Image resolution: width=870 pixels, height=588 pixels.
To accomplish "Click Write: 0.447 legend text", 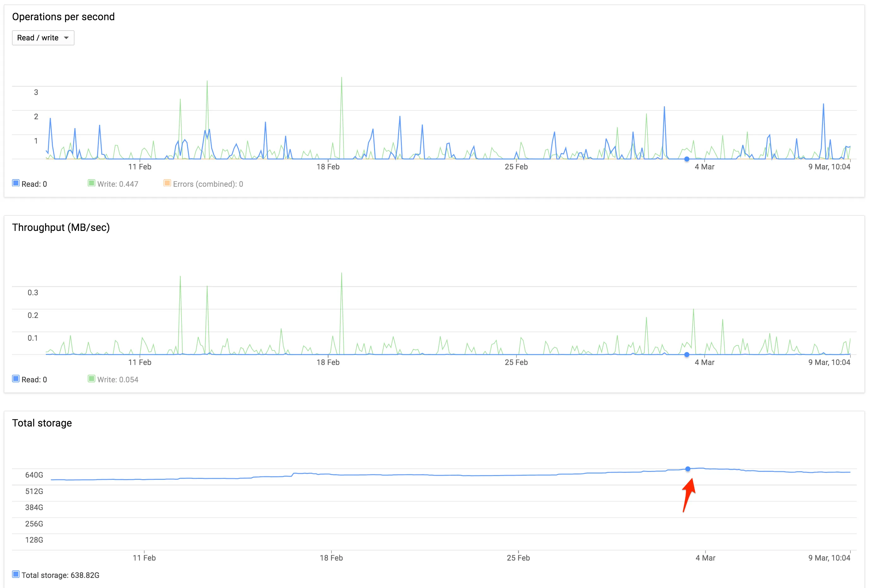I will tap(117, 184).
